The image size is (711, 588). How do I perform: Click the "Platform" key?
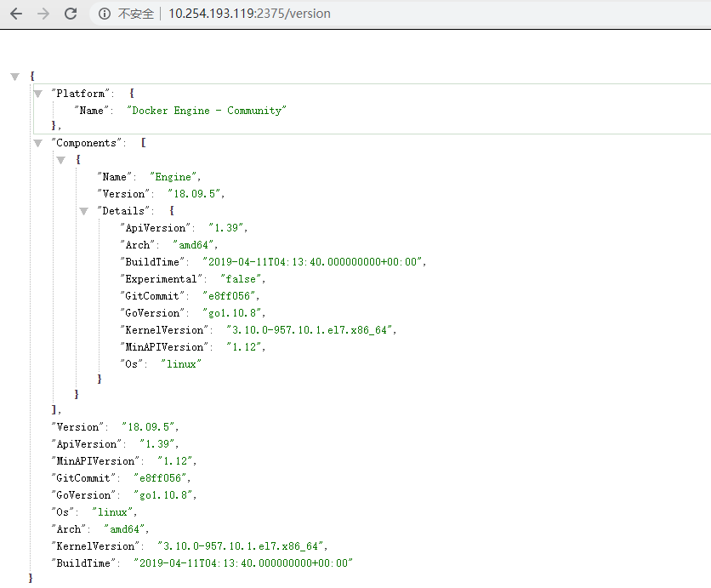tap(80, 94)
